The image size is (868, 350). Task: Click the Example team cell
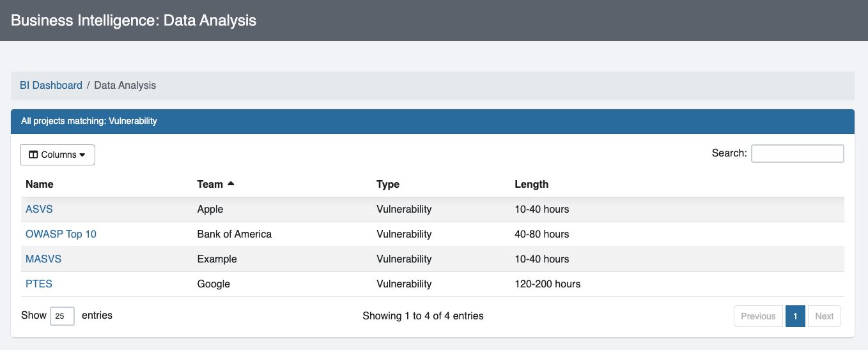(217, 259)
